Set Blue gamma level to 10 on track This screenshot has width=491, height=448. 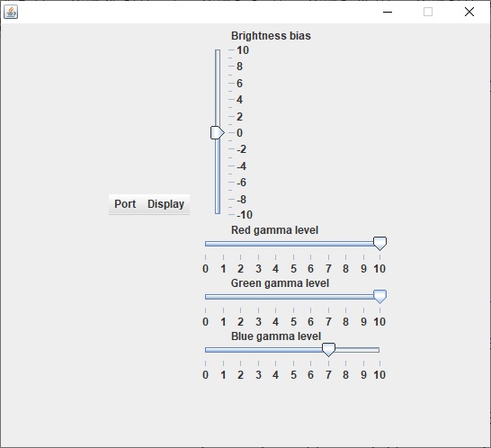(379, 350)
